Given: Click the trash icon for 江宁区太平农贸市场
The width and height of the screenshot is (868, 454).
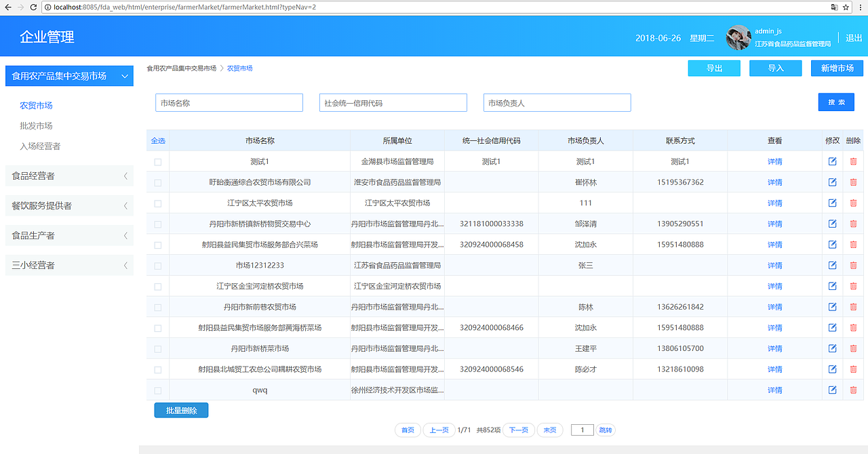Looking at the screenshot, I should pos(853,203).
